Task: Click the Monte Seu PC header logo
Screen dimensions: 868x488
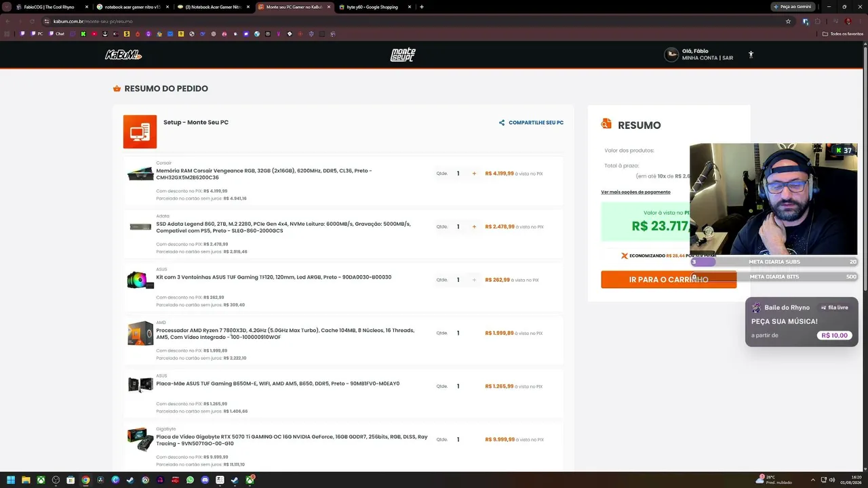Action: point(403,55)
